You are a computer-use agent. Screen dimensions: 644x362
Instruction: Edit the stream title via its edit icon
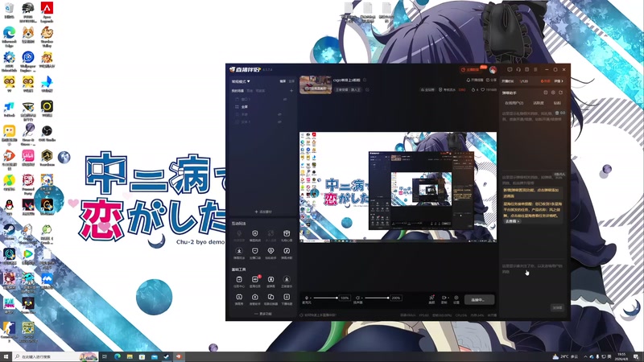click(x=365, y=80)
